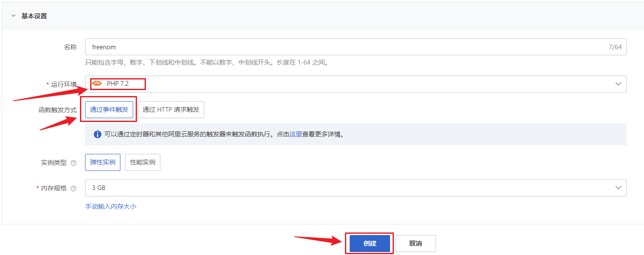Click the 运行环境 dropdown arrow
This screenshot has width=644, height=255.
618,84
